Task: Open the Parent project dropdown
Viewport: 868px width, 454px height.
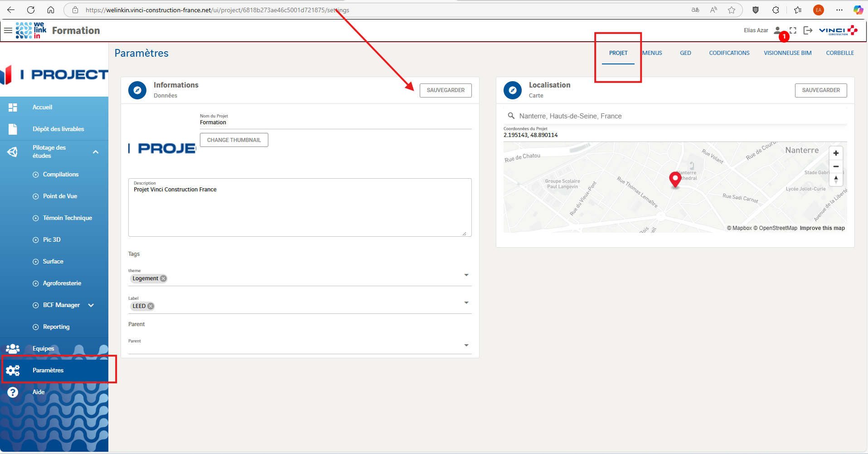Action: (466, 346)
